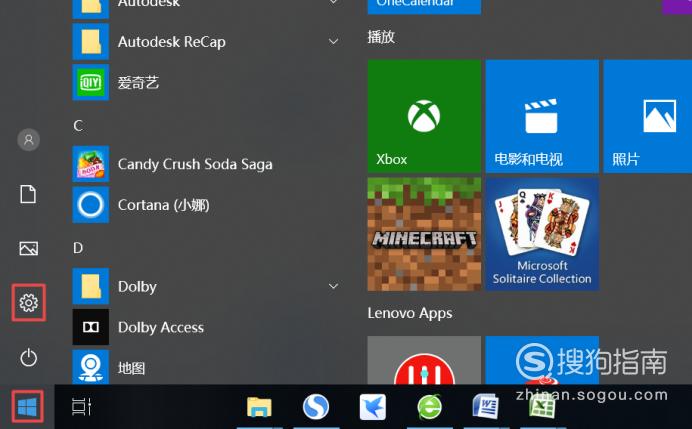Click the letter D group header
Screen dimensions: 692x429
pos(78,248)
